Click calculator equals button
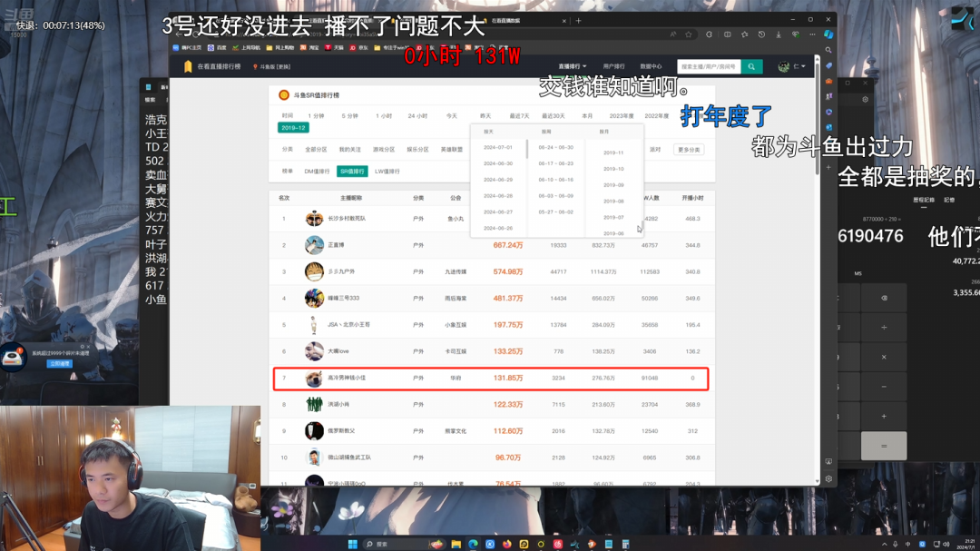The height and width of the screenshot is (551, 980). pos(884,446)
